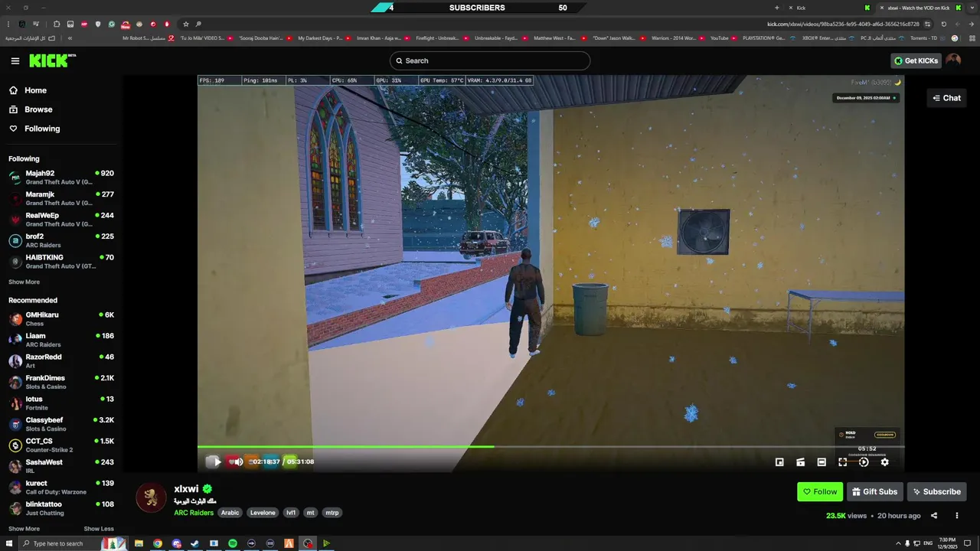Open the SashaWest channel row
The image size is (980, 551).
tap(61, 466)
